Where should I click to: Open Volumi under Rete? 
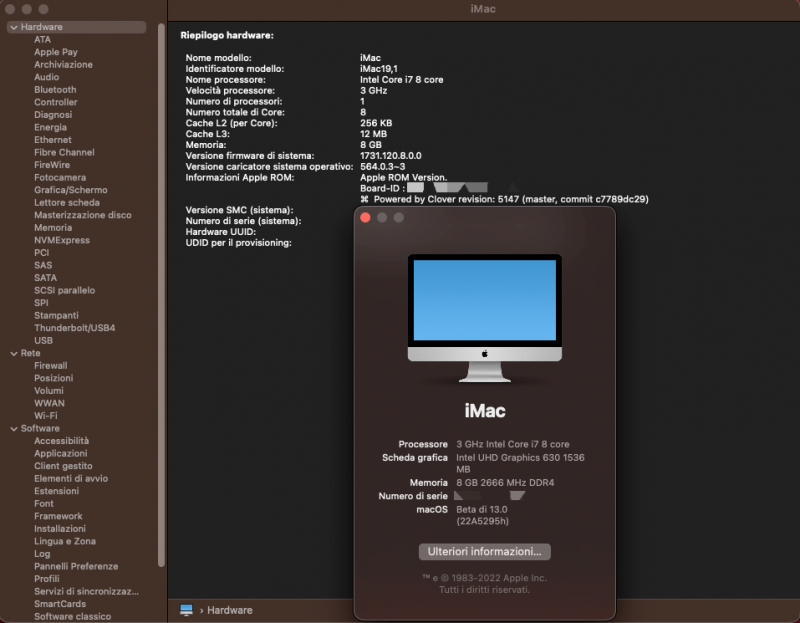(x=49, y=390)
